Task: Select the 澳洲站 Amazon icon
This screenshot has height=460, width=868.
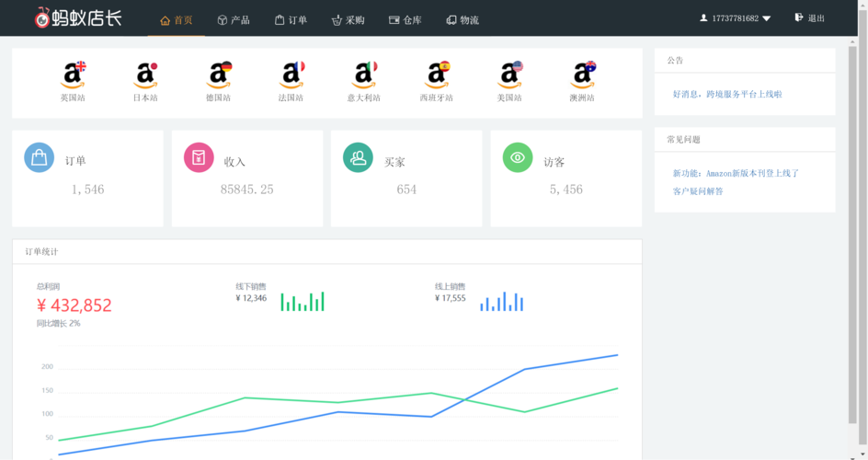Action: click(x=582, y=75)
